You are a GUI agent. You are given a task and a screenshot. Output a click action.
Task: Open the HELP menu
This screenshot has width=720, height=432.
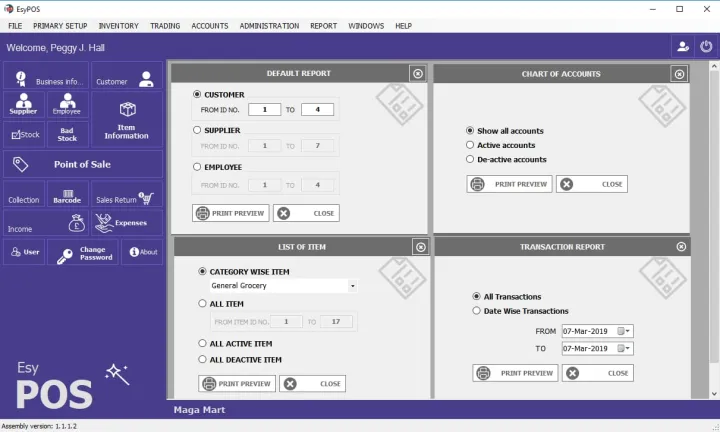click(403, 26)
